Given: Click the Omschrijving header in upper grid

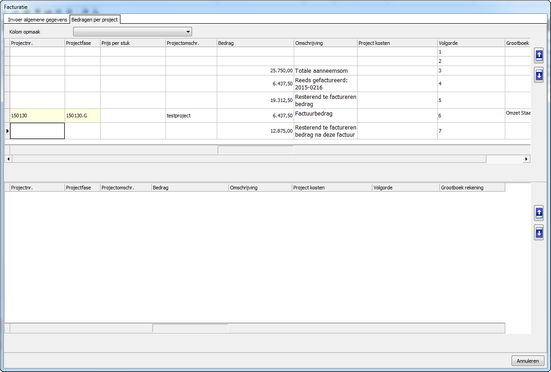Looking at the screenshot, I should pos(326,43).
